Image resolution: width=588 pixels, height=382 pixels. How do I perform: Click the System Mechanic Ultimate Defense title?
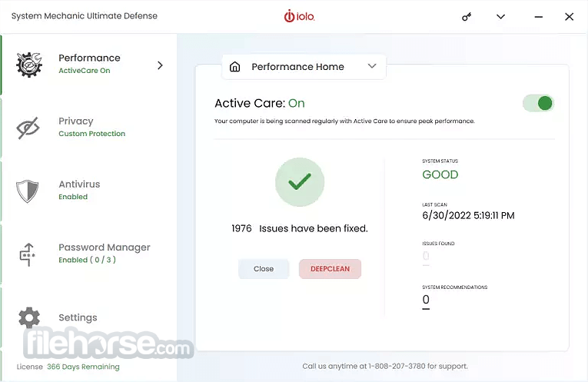click(x=85, y=16)
